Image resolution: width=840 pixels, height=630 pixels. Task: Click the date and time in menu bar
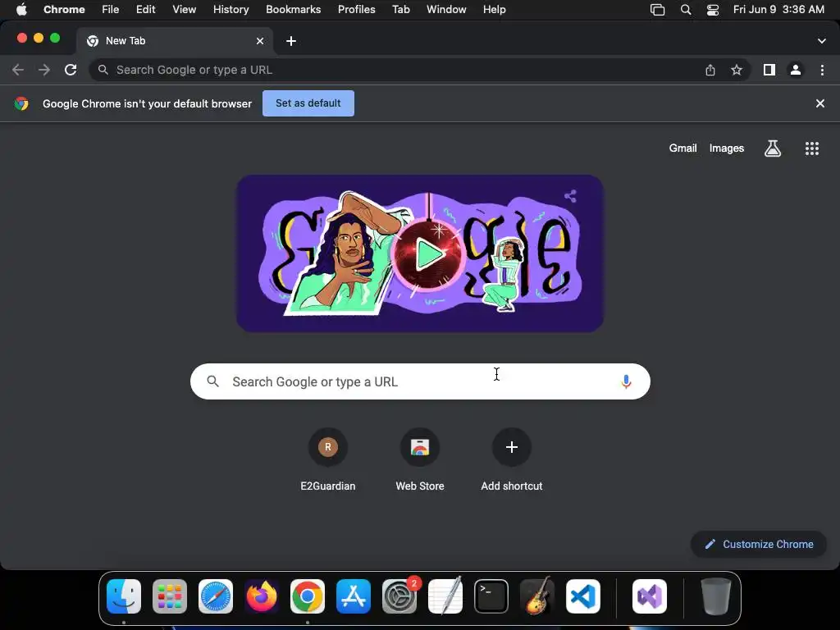click(x=778, y=10)
